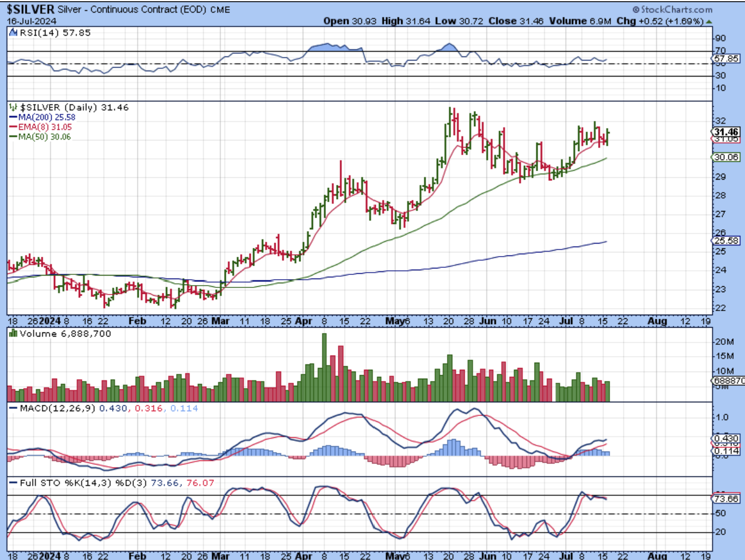Click the MACD(12,26,9) legend label
Viewport: 745px width, 560px height.
point(53,408)
